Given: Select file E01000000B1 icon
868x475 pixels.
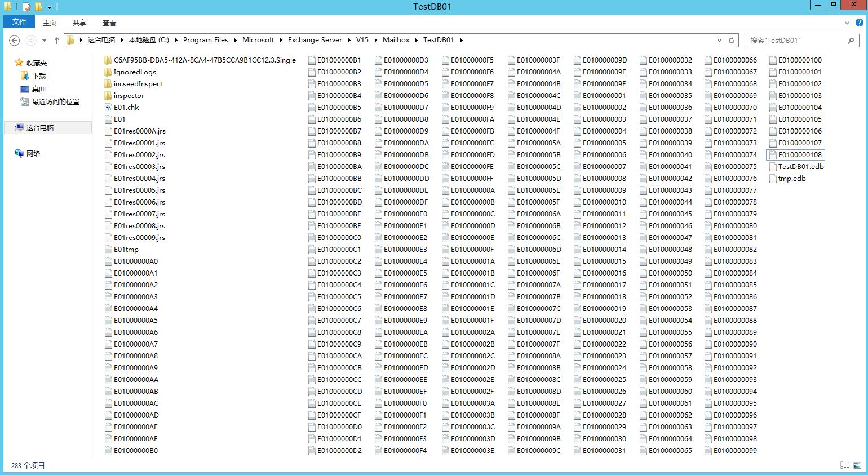Looking at the screenshot, I should pyautogui.click(x=312, y=60).
